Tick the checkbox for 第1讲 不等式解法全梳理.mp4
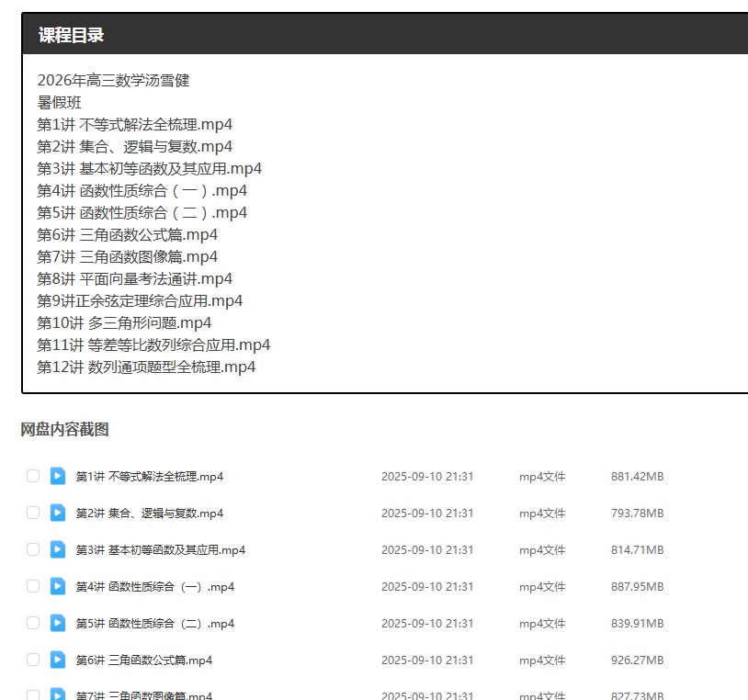The image size is (748, 700). point(33,476)
